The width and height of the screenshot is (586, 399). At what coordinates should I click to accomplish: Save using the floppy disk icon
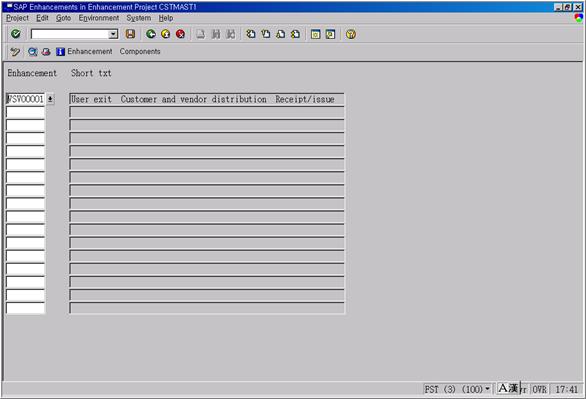pos(130,34)
